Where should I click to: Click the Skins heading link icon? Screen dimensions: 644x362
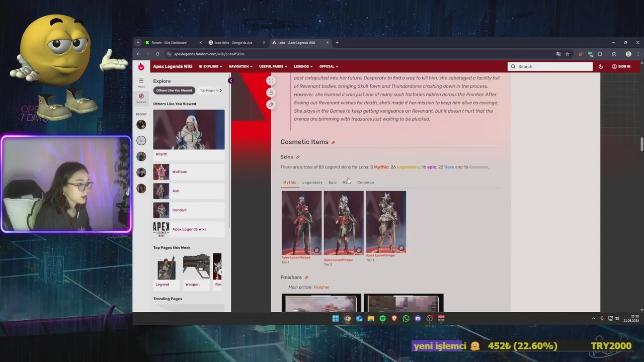(x=298, y=157)
